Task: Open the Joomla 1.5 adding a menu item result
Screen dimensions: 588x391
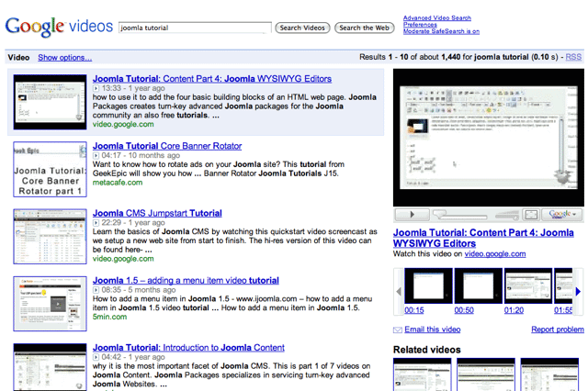Action: coord(186,280)
